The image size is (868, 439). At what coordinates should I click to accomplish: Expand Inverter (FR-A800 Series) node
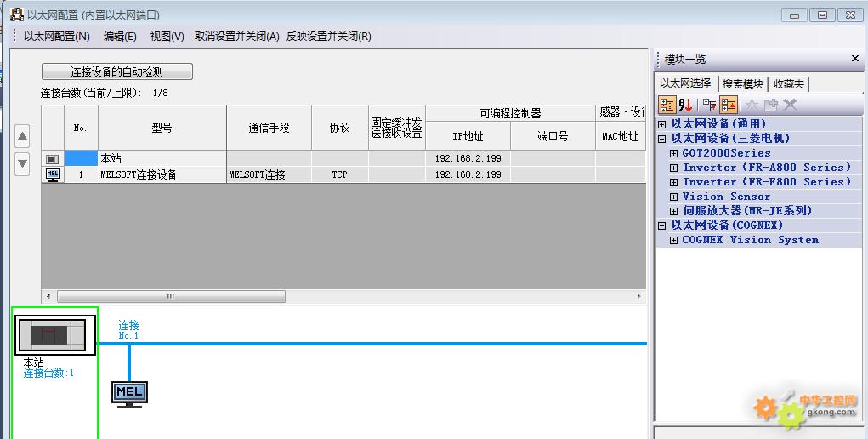(x=673, y=168)
